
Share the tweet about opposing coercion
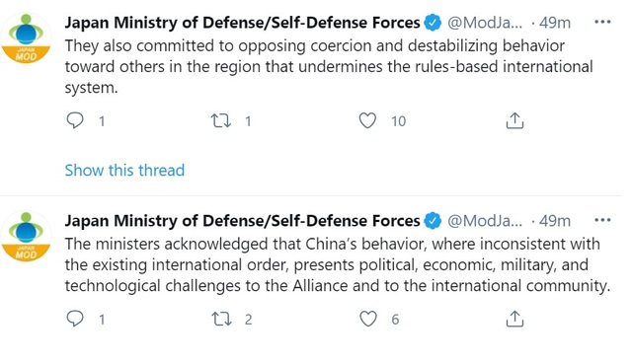tap(514, 120)
